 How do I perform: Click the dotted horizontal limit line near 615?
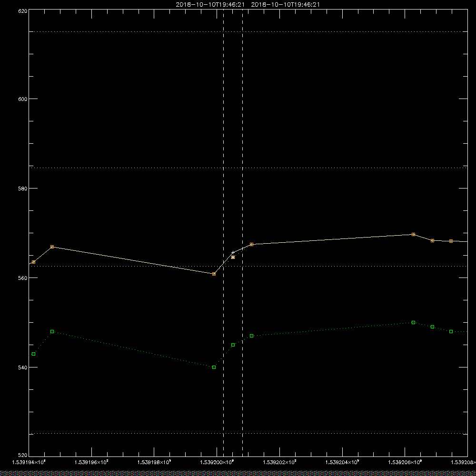pos(248,31)
